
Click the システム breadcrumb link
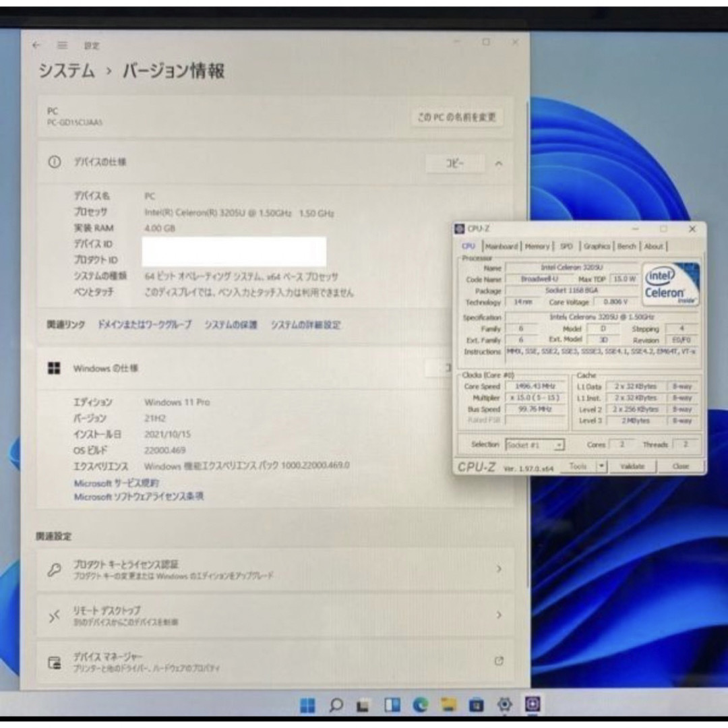click(x=66, y=71)
